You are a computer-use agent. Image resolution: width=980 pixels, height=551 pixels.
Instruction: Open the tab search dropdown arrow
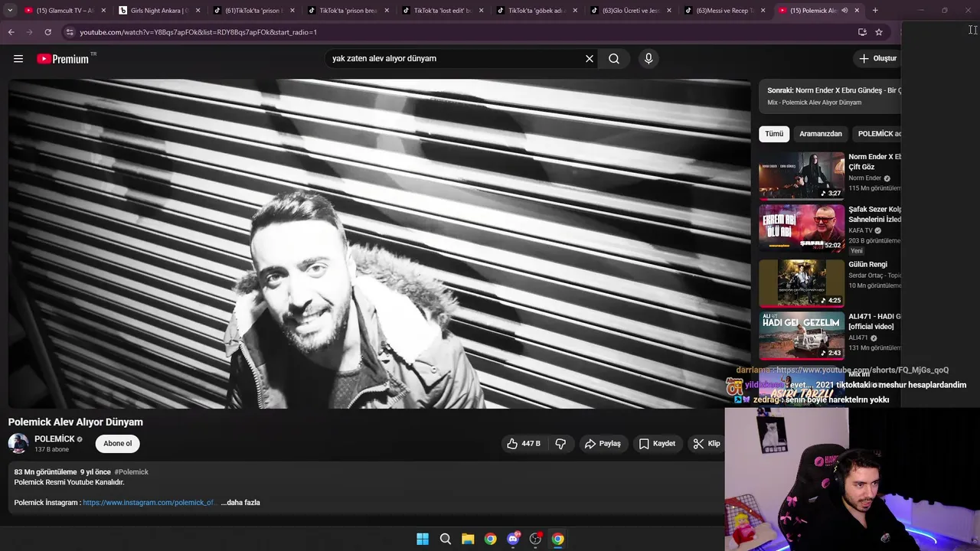(10, 11)
